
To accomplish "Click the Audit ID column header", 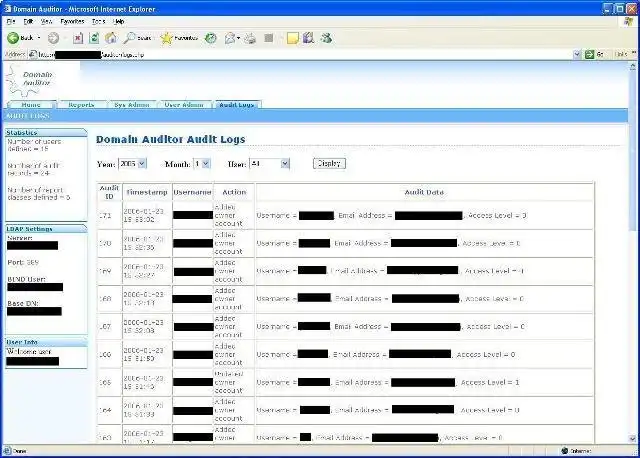I will pos(109,192).
